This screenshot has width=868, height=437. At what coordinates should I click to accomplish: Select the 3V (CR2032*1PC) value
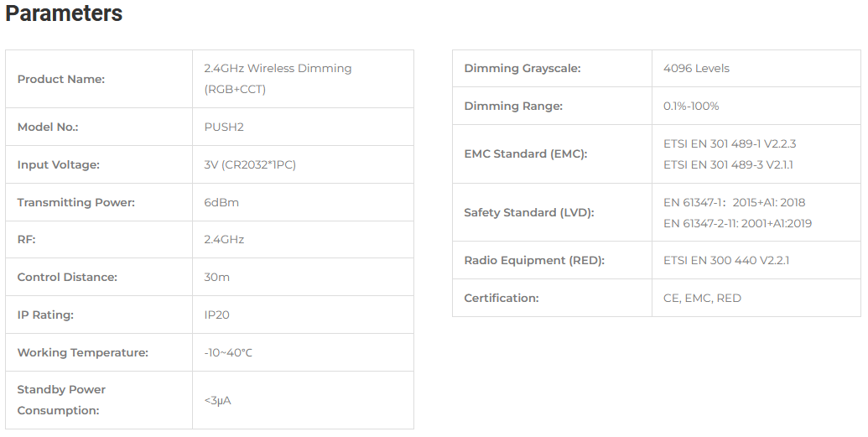[250, 164]
